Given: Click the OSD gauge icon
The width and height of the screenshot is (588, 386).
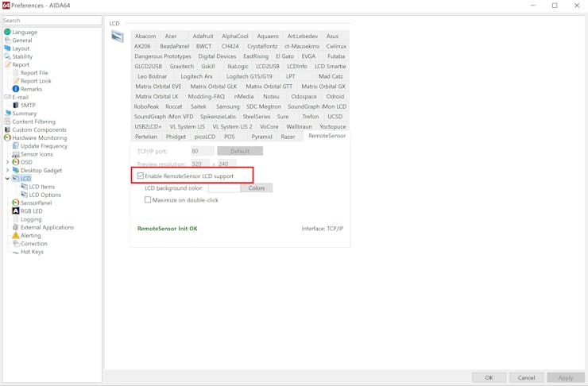Looking at the screenshot, I should pyautogui.click(x=16, y=162).
